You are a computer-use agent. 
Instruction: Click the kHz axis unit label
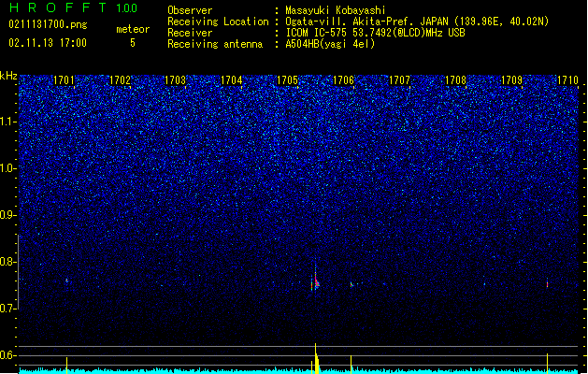coord(8,76)
